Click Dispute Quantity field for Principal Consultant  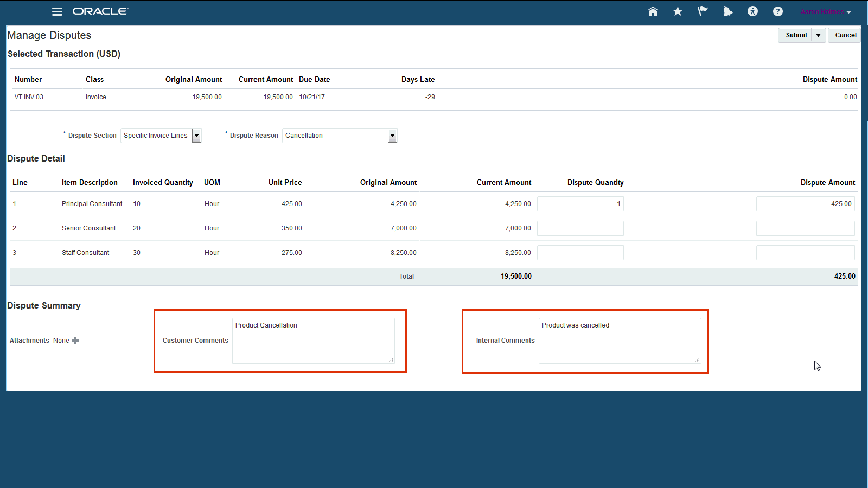coord(580,204)
